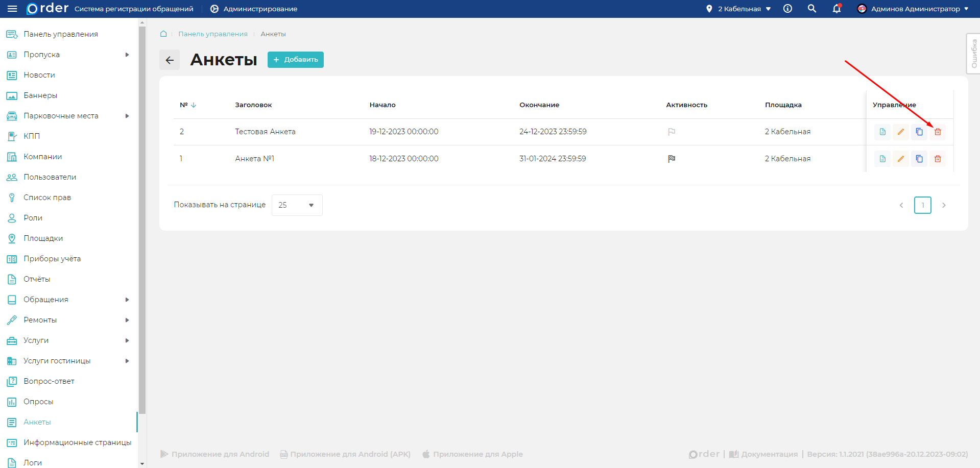Select Пользователи in the sidebar
The width and height of the screenshot is (980, 468).
coord(50,177)
